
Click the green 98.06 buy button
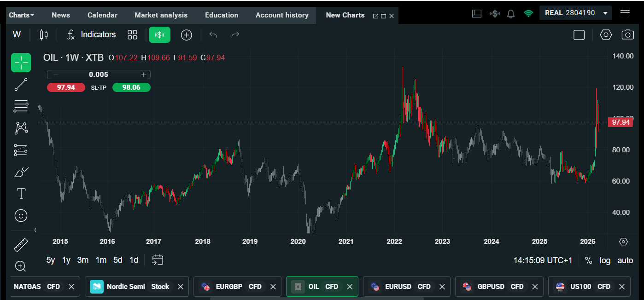131,87
